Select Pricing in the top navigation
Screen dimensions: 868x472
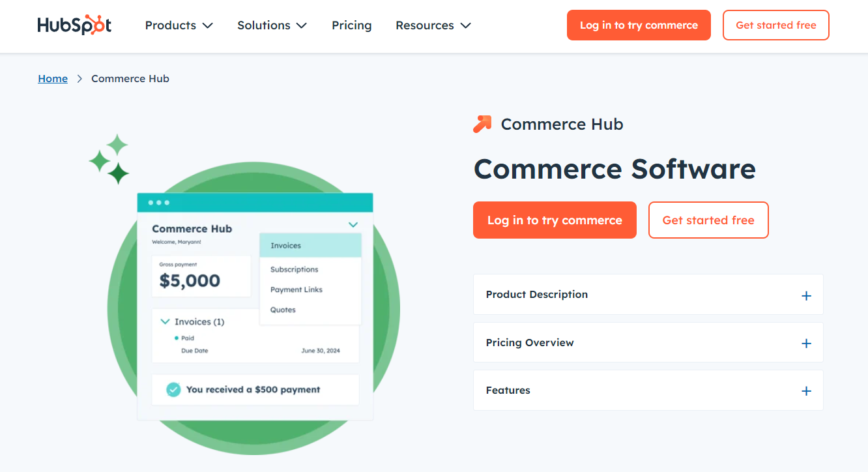point(351,25)
